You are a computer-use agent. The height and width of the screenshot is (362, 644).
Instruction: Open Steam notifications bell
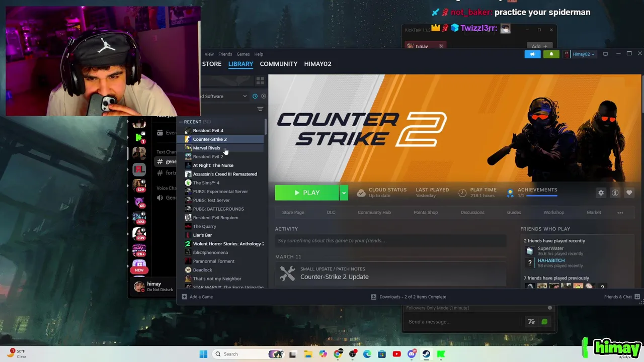[551, 54]
